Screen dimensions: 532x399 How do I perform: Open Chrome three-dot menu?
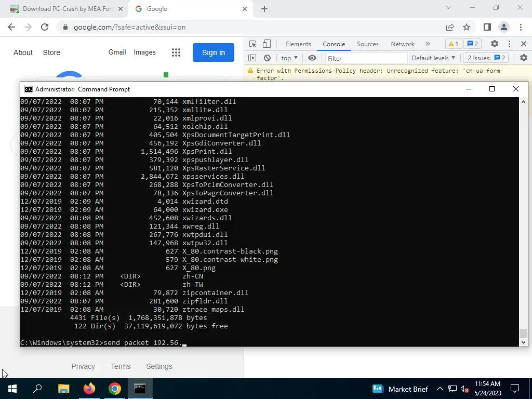pyautogui.click(x=521, y=27)
